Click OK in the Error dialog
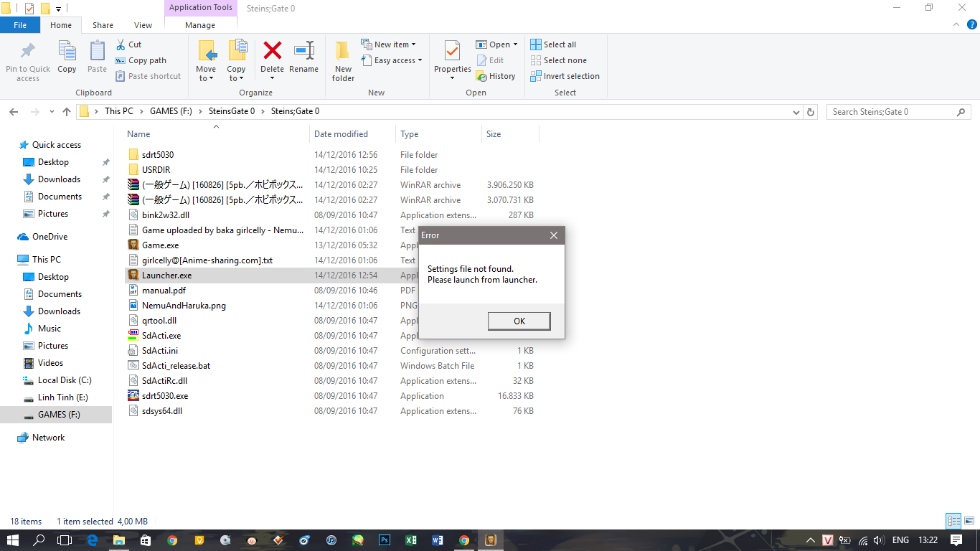The width and height of the screenshot is (980, 551). [x=519, y=321]
